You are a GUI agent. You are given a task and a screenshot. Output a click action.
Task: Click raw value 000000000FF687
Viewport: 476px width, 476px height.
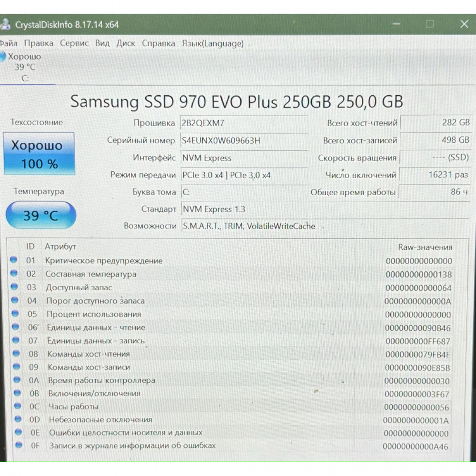pos(418,341)
